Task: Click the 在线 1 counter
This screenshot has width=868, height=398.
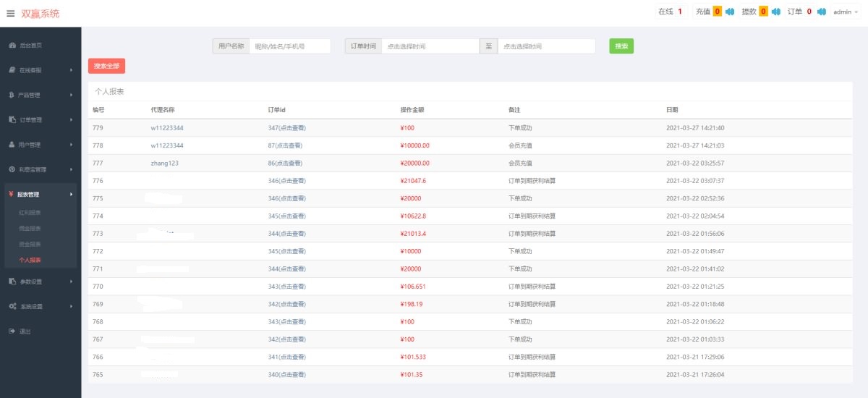Action: click(x=671, y=12)
